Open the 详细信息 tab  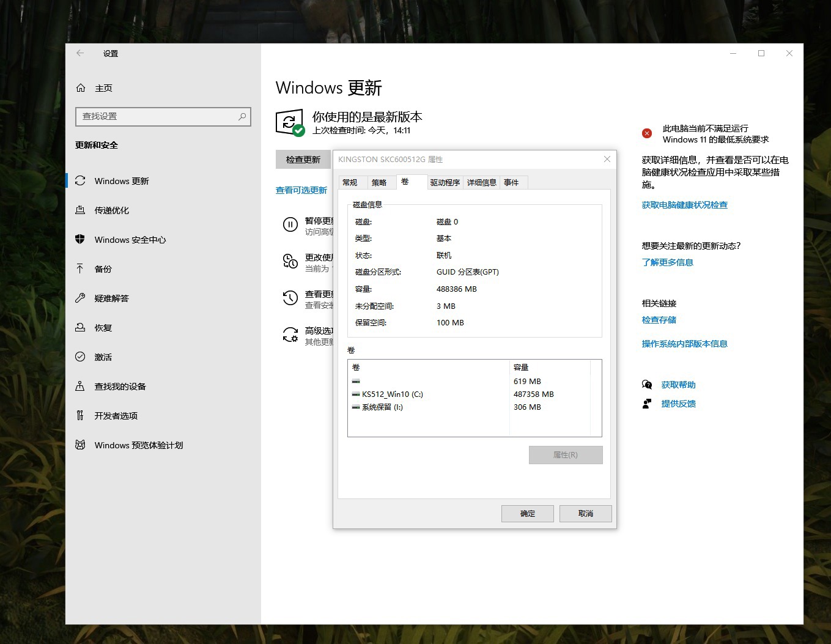(x=482, y=182)
